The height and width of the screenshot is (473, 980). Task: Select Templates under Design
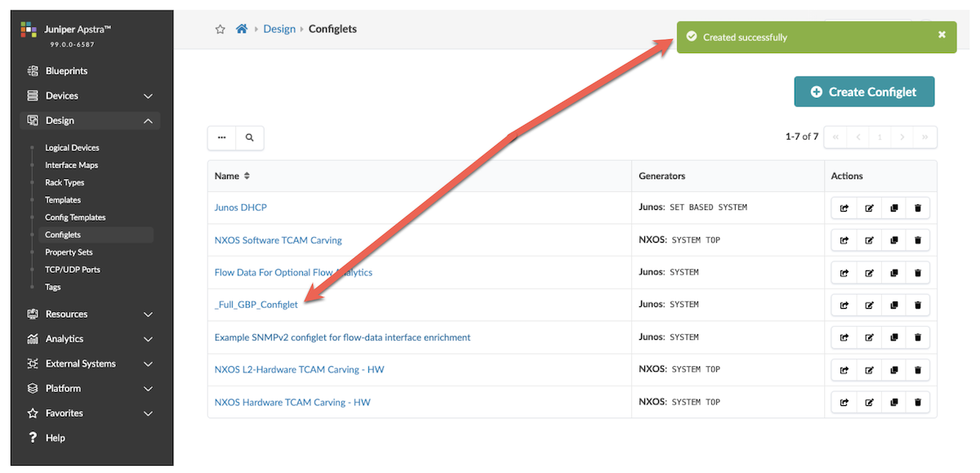[x=63, y=200]
